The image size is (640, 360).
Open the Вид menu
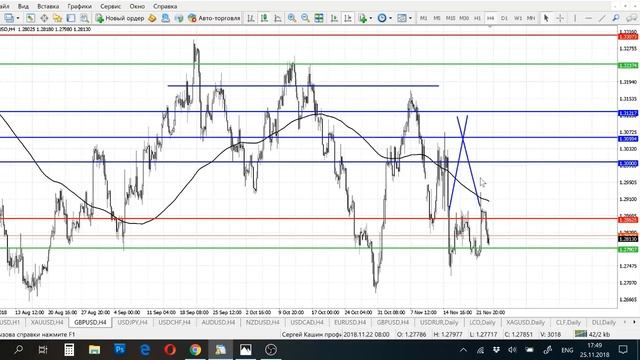[x=23, y=6]
